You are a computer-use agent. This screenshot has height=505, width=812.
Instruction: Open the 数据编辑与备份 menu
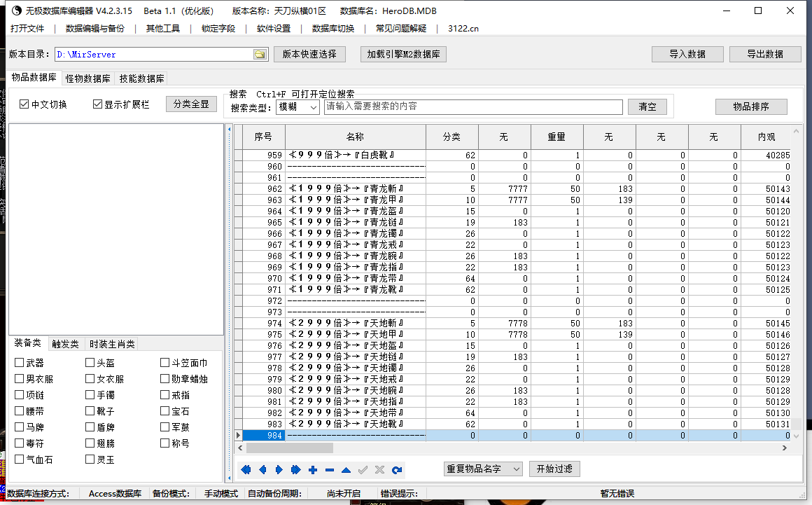(x=95, y=29)
